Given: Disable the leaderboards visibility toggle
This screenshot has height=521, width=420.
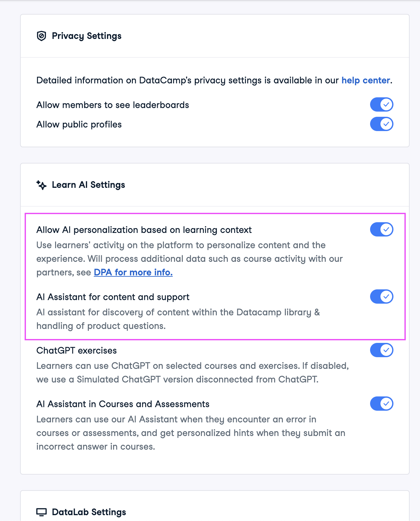Looking at the screenshot, I should [381, 105].
